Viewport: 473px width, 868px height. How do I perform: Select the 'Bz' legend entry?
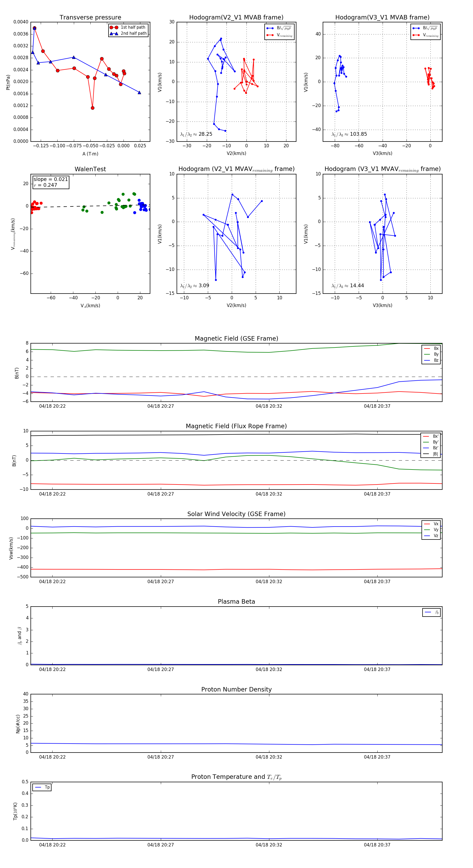(x=431, y=360)
